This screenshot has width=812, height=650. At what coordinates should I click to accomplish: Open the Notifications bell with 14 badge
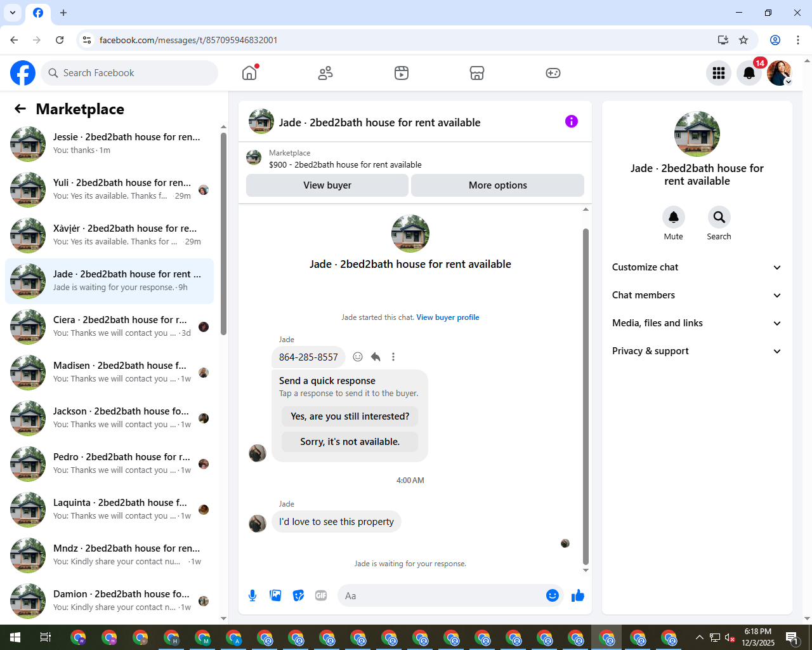[749, 73]
